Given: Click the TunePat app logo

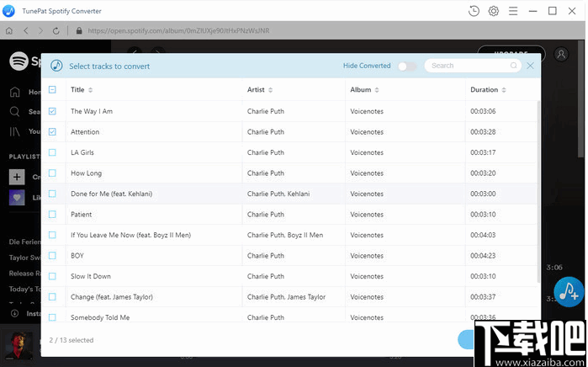Looking at the screenshot, I should point(8,11).
